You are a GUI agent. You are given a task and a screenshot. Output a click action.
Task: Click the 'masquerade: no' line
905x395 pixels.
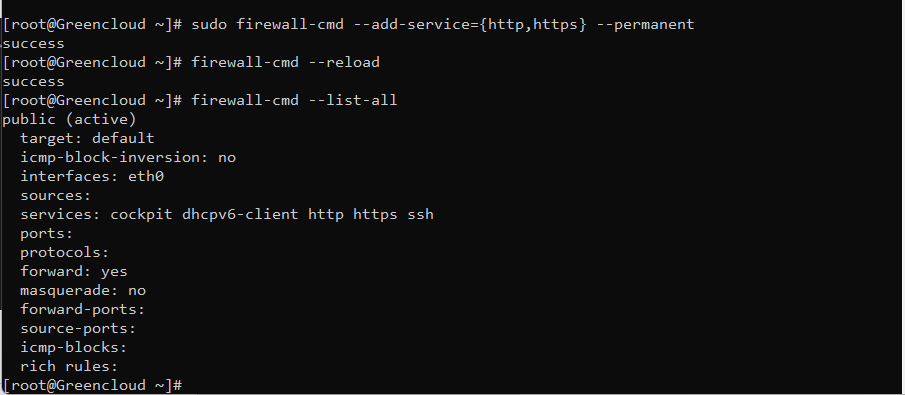point(83,290)
